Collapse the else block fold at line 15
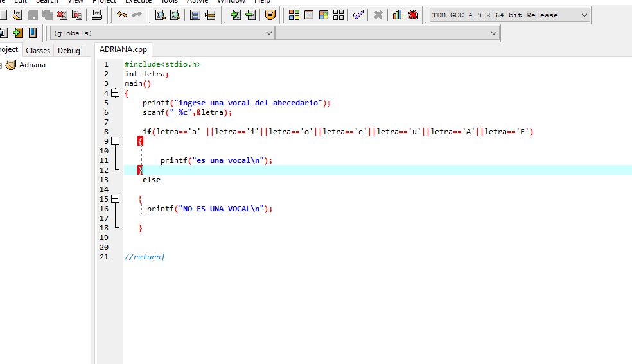Viewport: 632px width, 364px height. pos(116,199)
